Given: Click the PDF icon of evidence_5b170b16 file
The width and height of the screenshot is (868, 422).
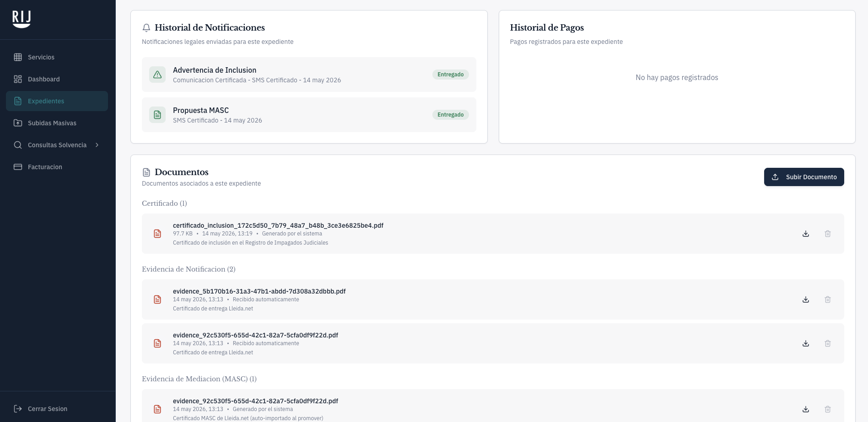Looking at the screenshot, I should [157, 299].
